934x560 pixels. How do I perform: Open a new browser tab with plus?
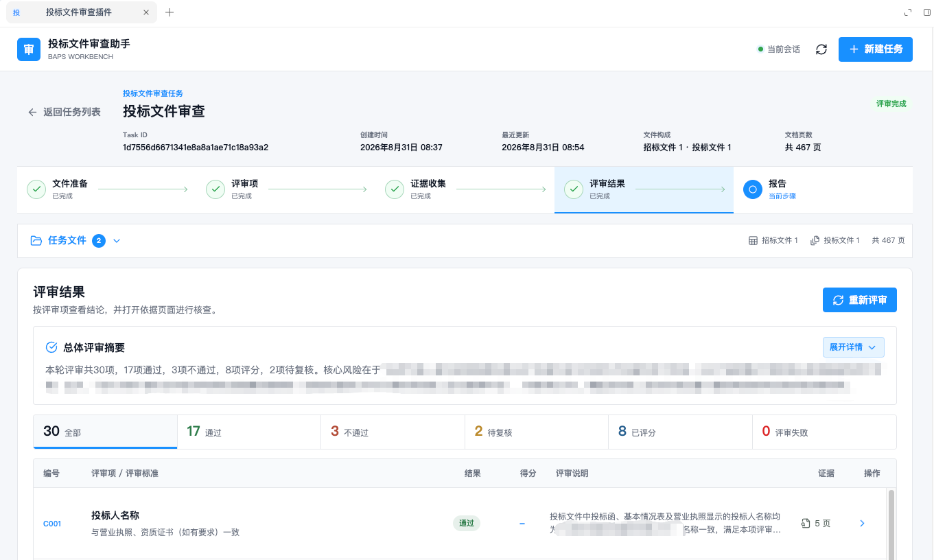[170, 12]
